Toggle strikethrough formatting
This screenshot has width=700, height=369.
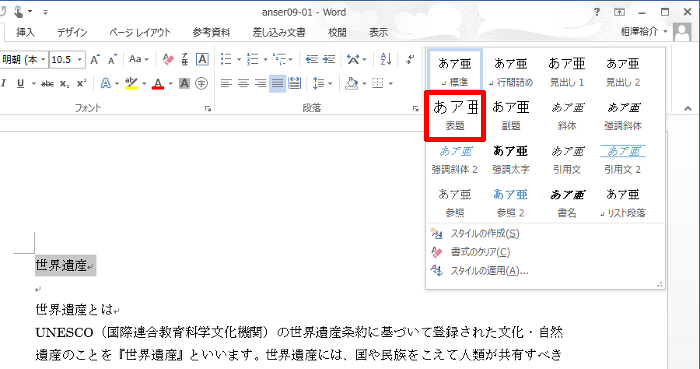(x=47, y=83)
